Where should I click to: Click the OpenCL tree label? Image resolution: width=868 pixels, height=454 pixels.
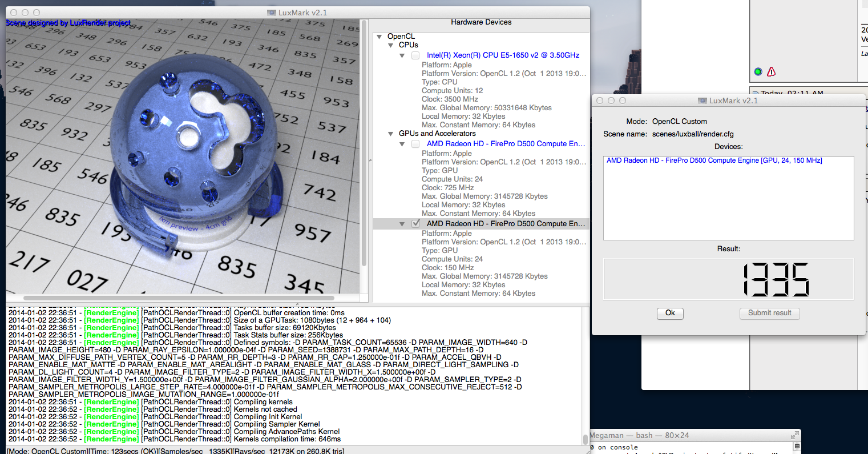[401, 37]
